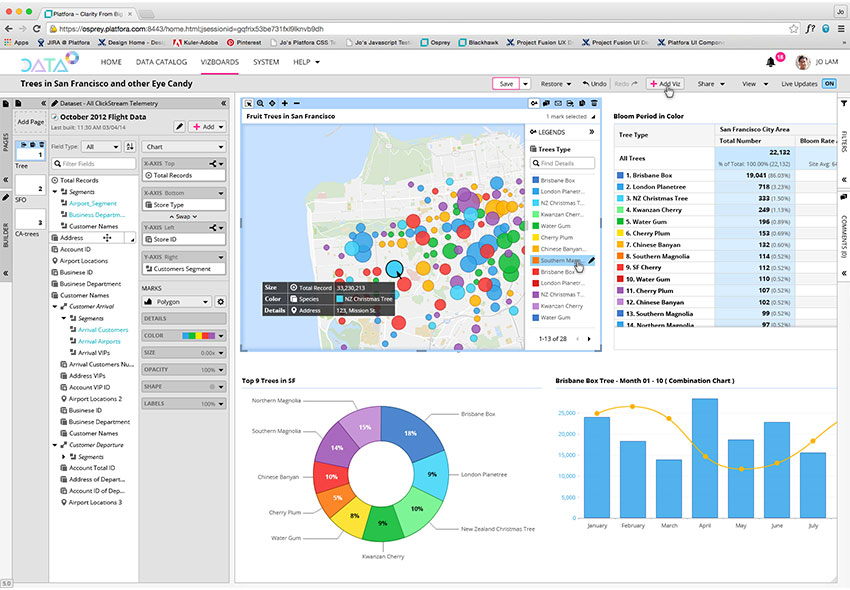Click the plus zoom-in icon on map
The width and height of the screenshot is (850, 590).
[x=284, y=103]
